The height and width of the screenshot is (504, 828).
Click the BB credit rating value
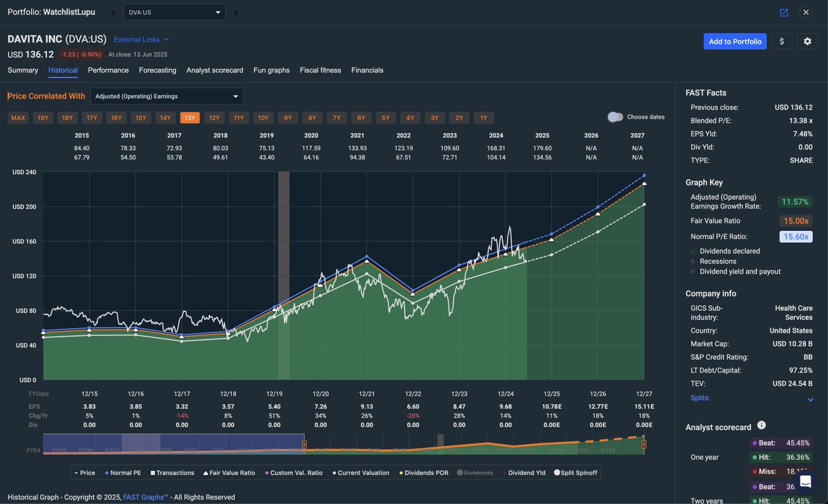click(807, 357)
